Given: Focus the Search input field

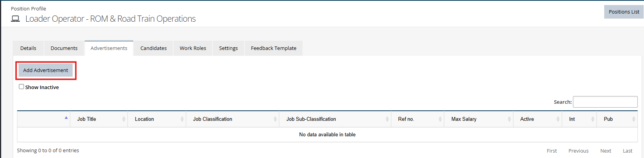Looking at the screenshot, I should point(605,102).
